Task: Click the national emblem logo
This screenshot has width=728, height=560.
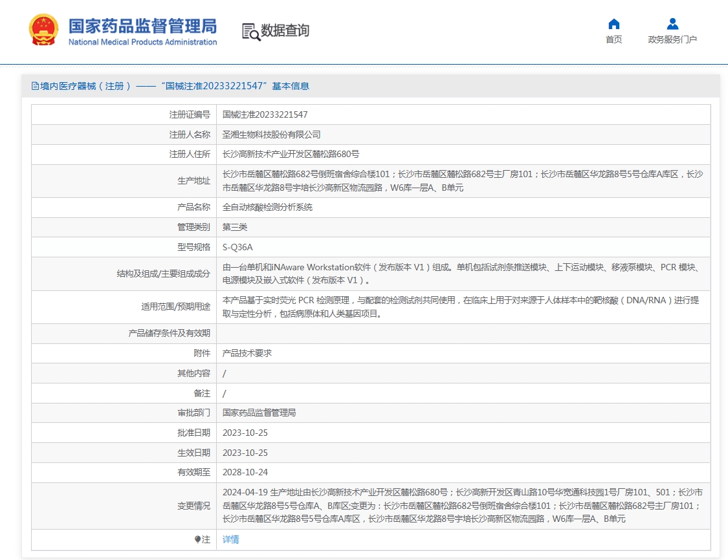Action: click(x=43, y=30)
